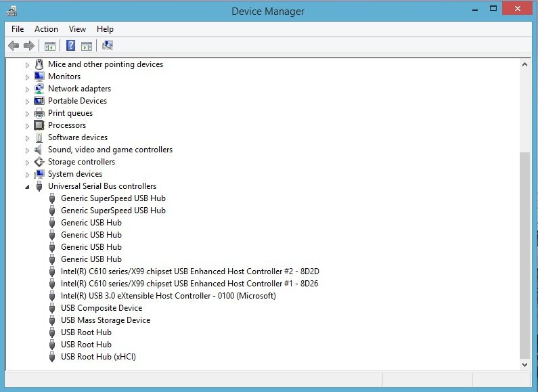
Task: Select Intel(R) USB 3.0 eXtensible Host Controller
Action: click(168, 296)
